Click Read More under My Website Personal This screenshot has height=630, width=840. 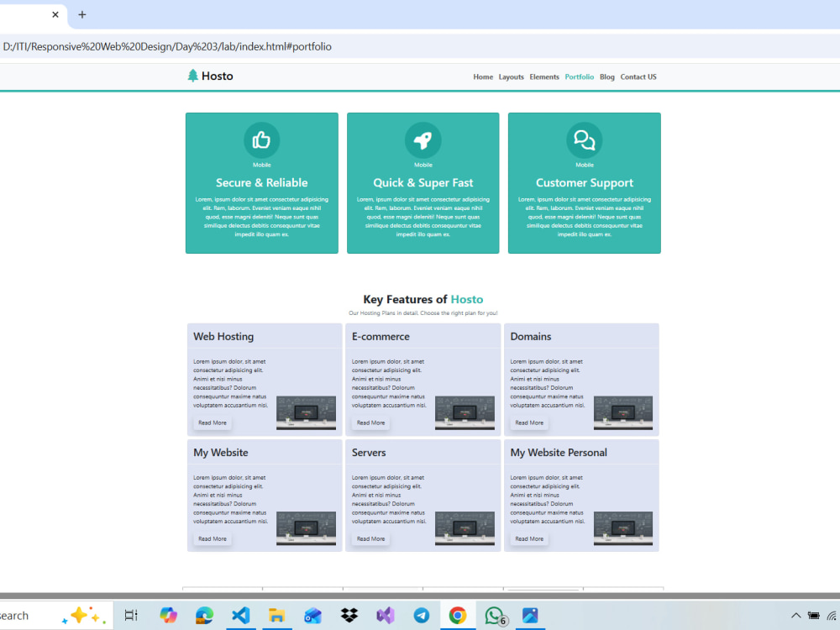pyautogui.click(x=529, y=538)
